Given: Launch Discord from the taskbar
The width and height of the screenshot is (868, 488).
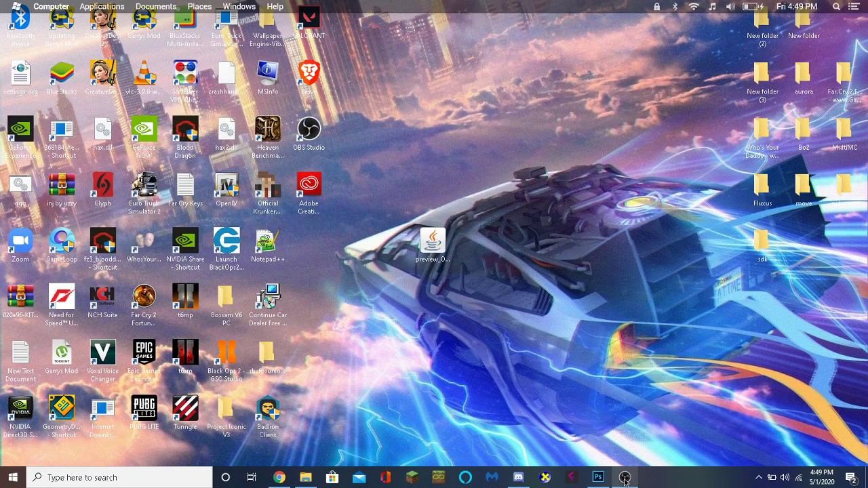Looking at the screenshot, I should point(519,477).
